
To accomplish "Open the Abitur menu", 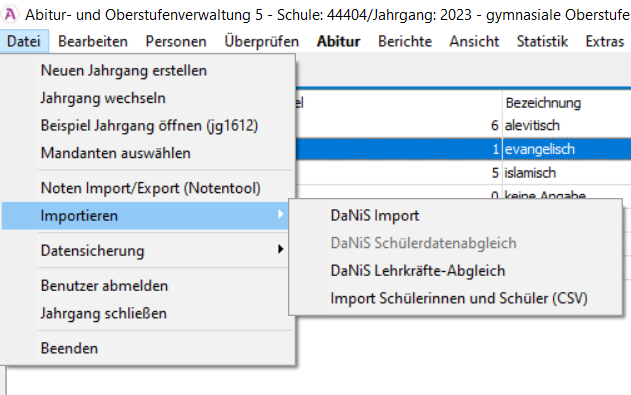I will point(338,41).
